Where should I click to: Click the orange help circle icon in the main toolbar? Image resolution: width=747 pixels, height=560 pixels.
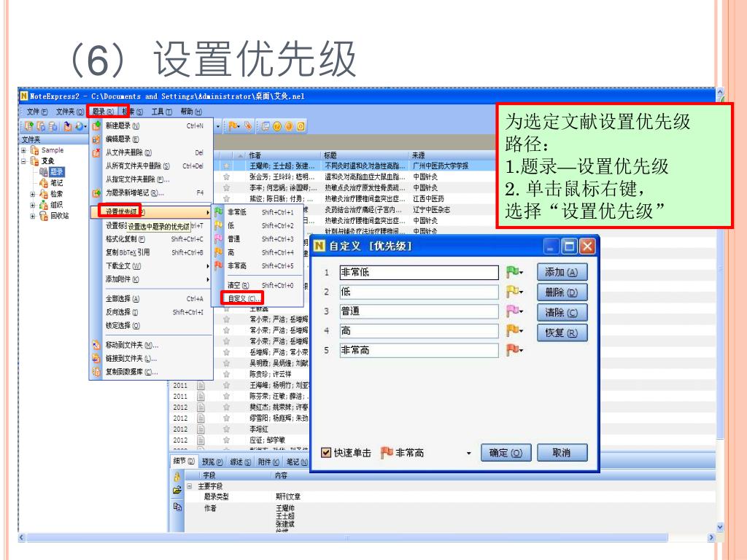coord(277,126)
